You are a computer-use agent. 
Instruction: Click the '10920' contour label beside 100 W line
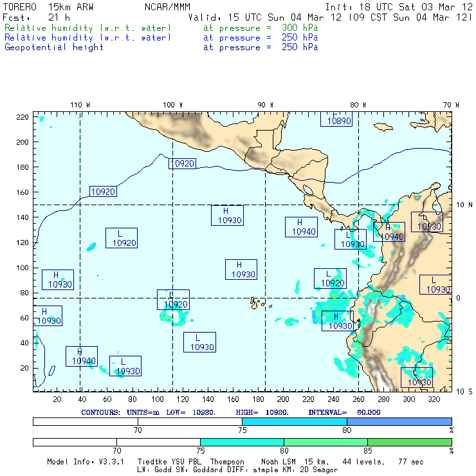tap(182, 163)
